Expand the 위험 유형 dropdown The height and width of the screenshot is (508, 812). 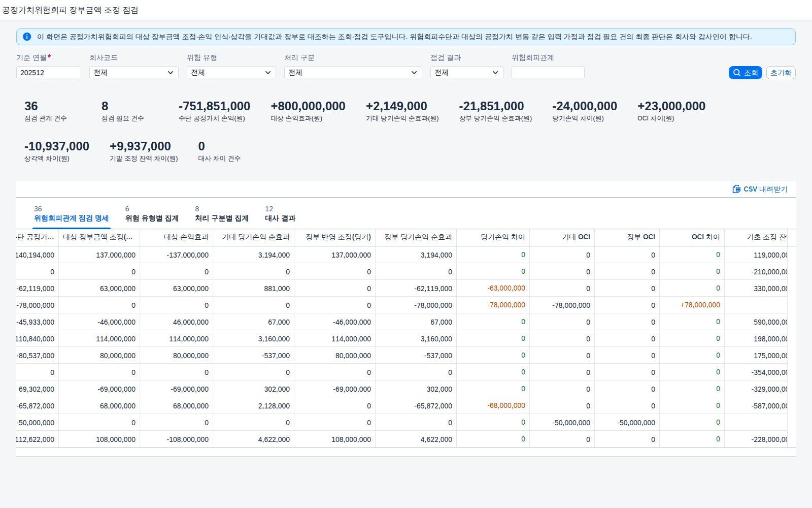[231, 73]
